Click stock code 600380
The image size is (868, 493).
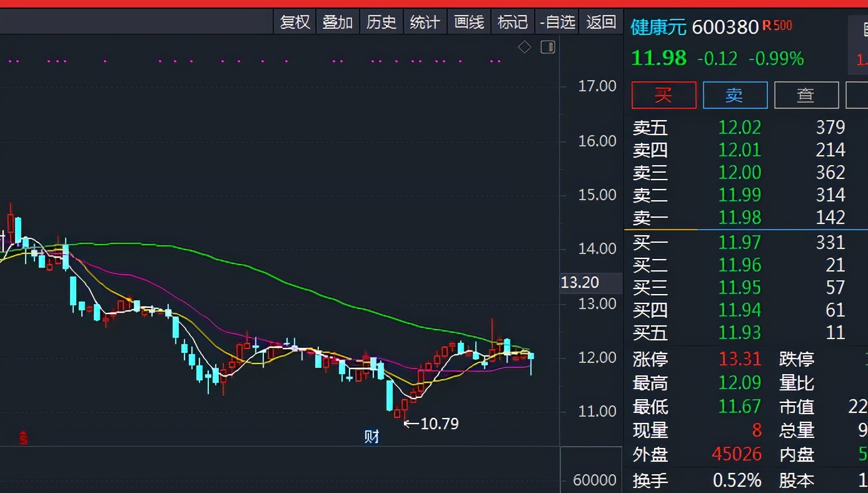tap(725, 27)
